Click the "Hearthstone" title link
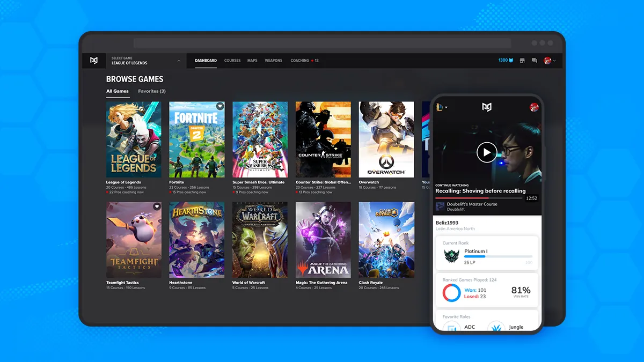This screenshot has width=644, height=362. click(181, 283)
